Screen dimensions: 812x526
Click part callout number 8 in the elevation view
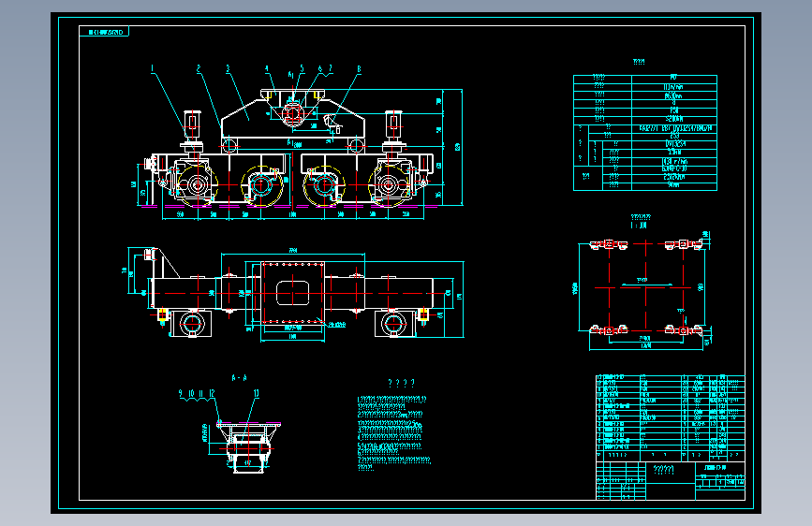359,68
